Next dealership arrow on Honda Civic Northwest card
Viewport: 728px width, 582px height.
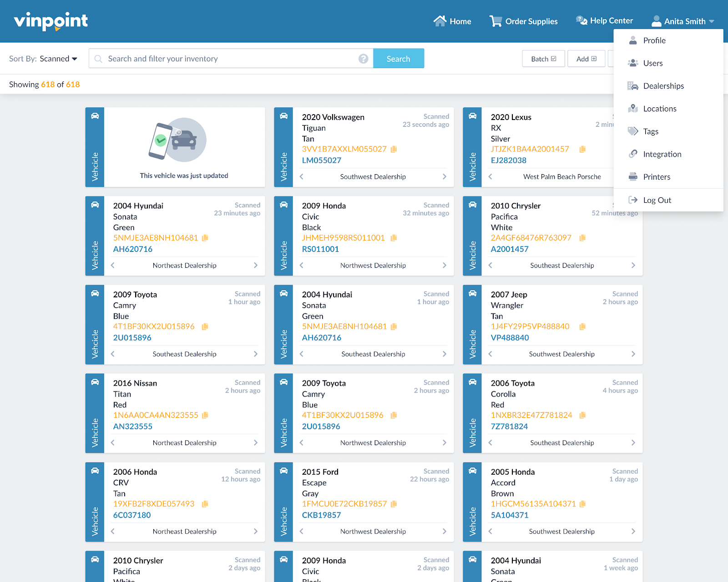[445, 265]
